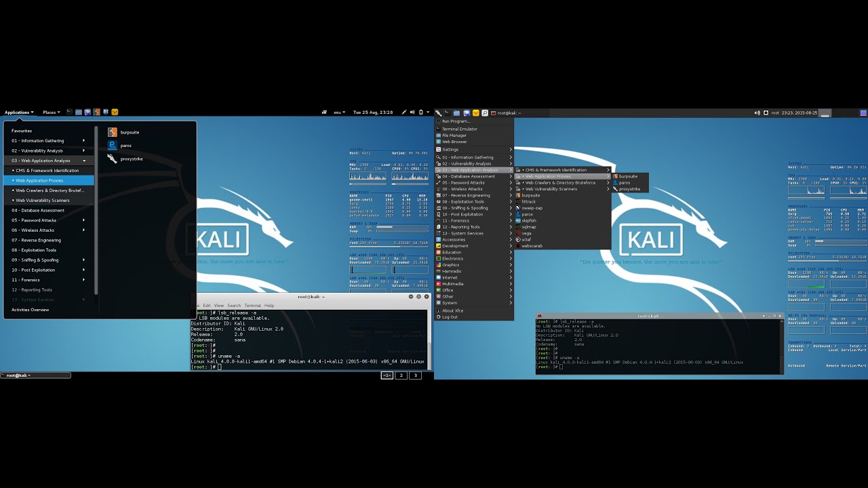Viewport: 868px width, 488px height.
Task: Click the volume icon in GNOME top bar
Action: pyautogui.click(x=412, y=112)
